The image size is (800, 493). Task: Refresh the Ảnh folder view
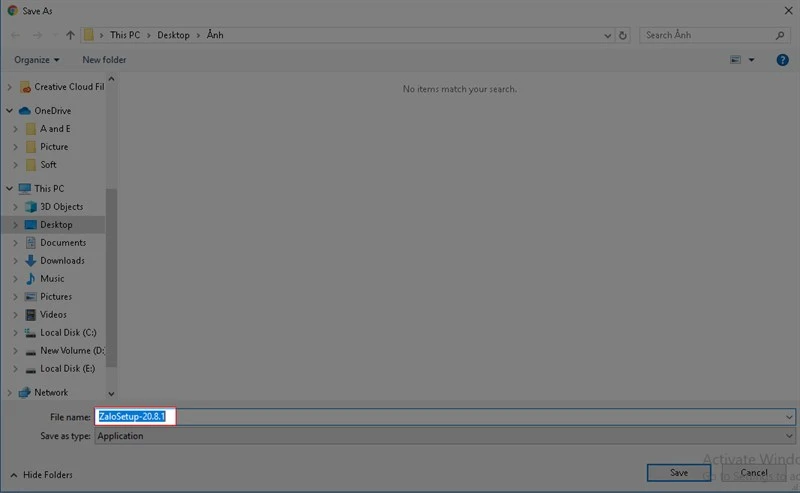point(622,35)
